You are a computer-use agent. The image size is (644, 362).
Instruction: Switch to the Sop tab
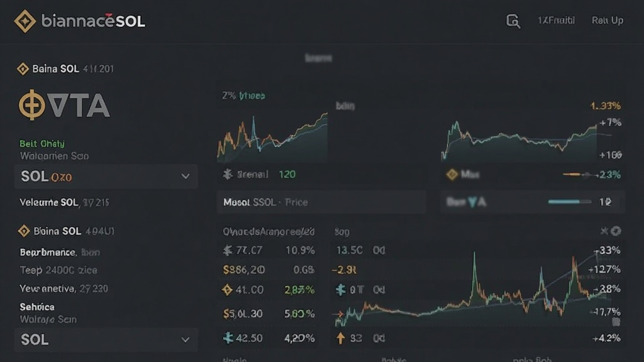point(341,233)
